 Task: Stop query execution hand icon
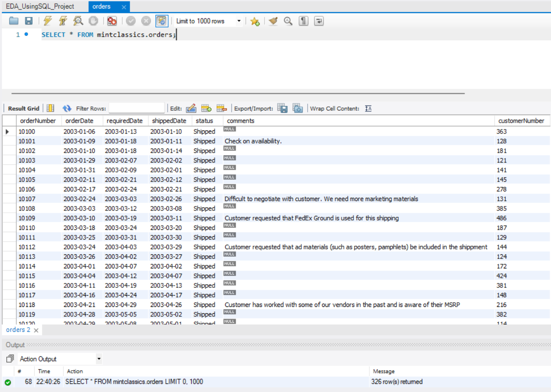point(93,21)
